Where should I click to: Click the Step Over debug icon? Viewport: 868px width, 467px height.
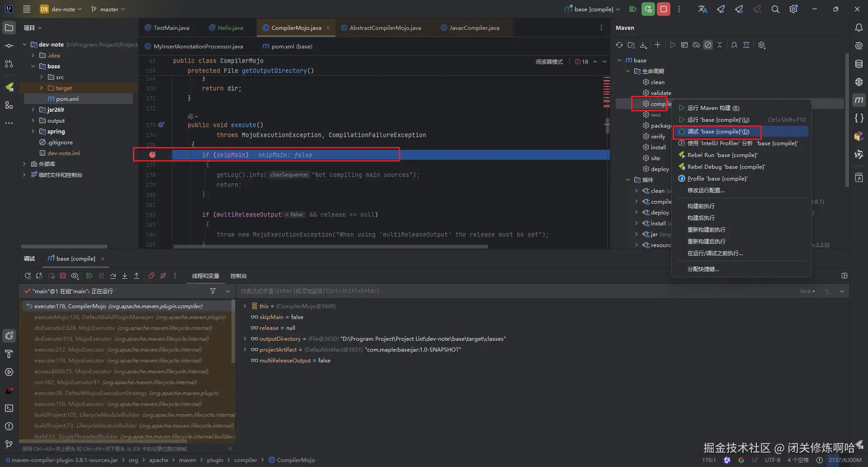[x=113, y=276]
